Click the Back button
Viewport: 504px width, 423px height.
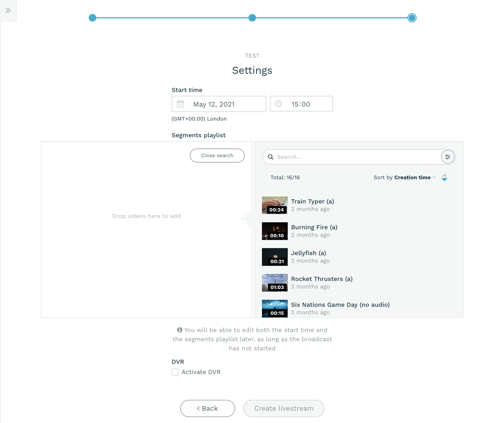coord(207,408)
